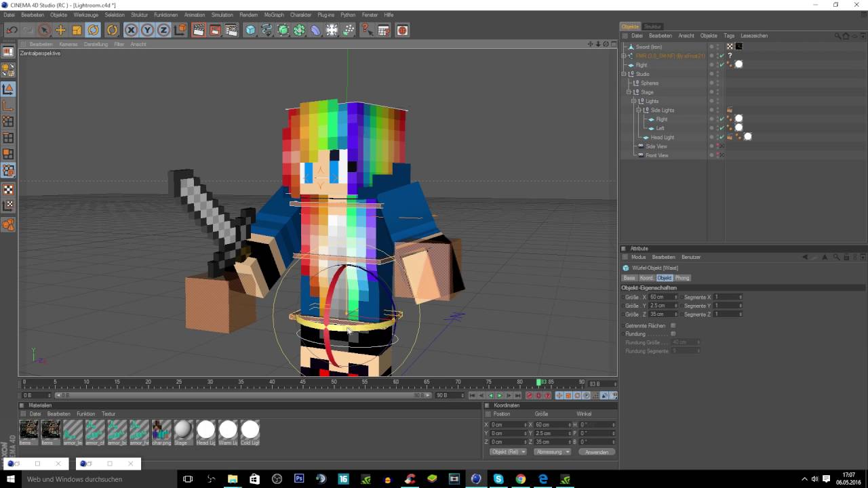
Task: Switch the coordinate system cube icon
Action: (180, 30)
